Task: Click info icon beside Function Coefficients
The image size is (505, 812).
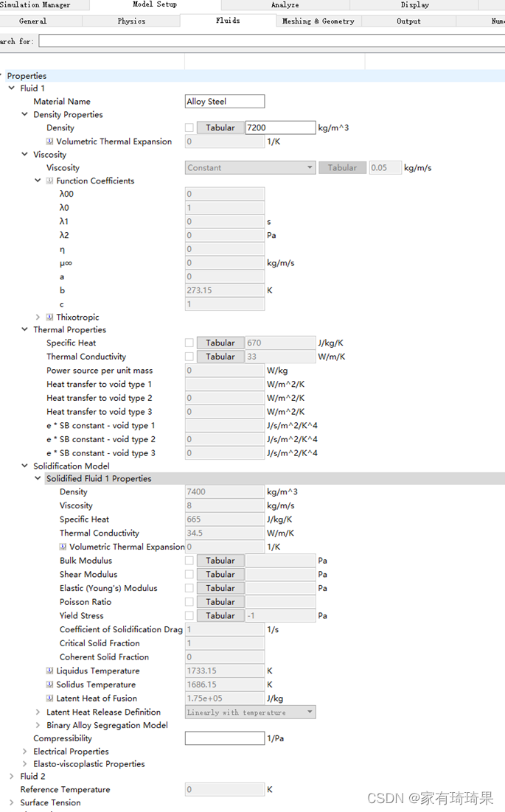Action: tap(49, 181)
